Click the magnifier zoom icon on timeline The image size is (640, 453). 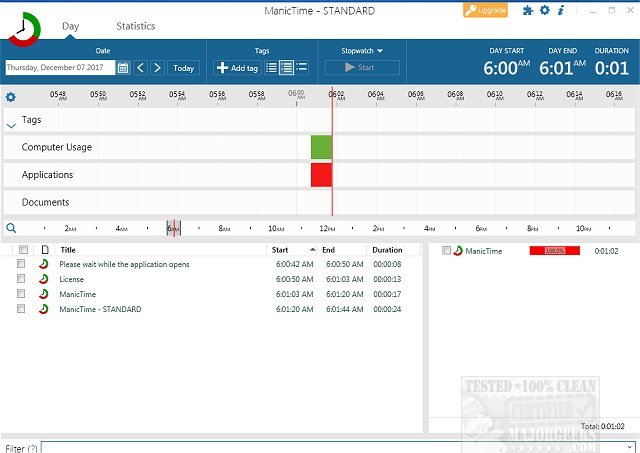(10, 228)
